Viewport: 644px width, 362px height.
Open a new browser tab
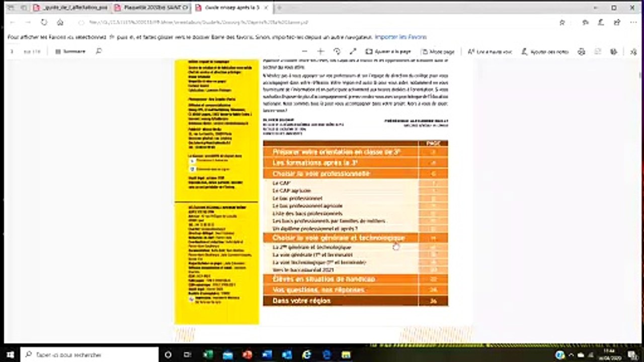pos(279,8)
